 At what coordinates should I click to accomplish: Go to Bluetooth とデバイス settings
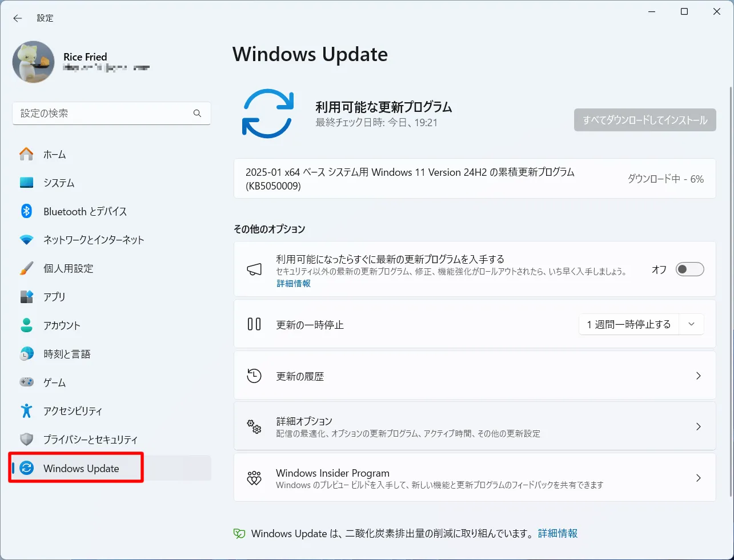tap(111, 211)
